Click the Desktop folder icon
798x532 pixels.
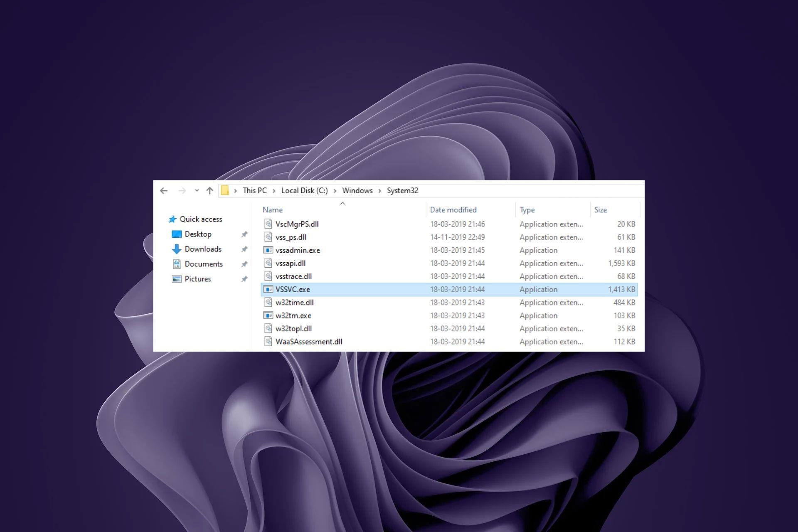point(177,234)
